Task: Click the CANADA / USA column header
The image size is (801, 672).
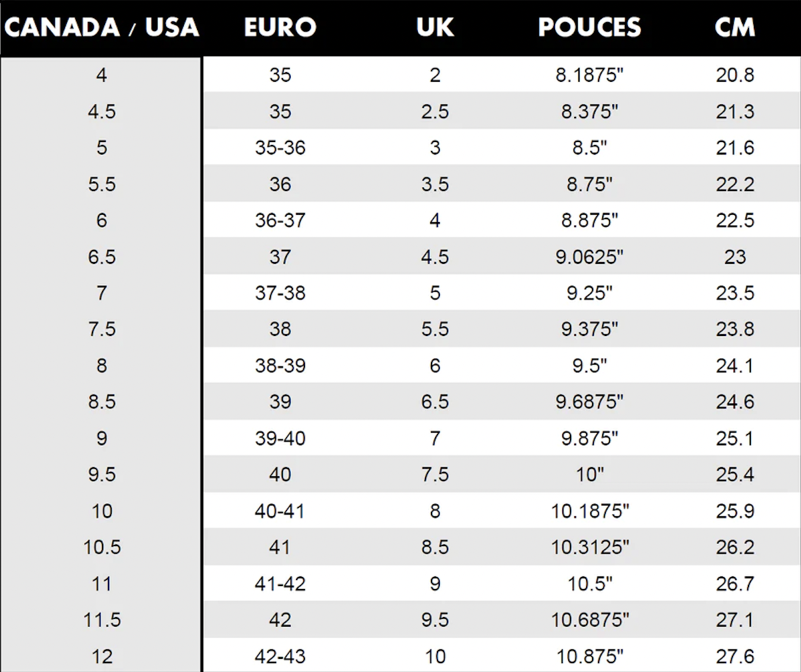Action: (101, 27)
